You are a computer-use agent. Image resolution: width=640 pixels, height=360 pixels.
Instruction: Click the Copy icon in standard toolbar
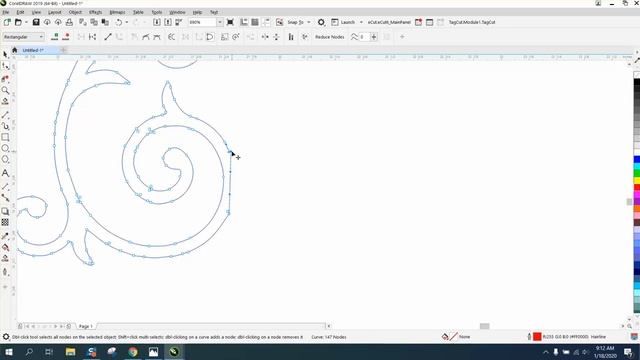point(94,22)
